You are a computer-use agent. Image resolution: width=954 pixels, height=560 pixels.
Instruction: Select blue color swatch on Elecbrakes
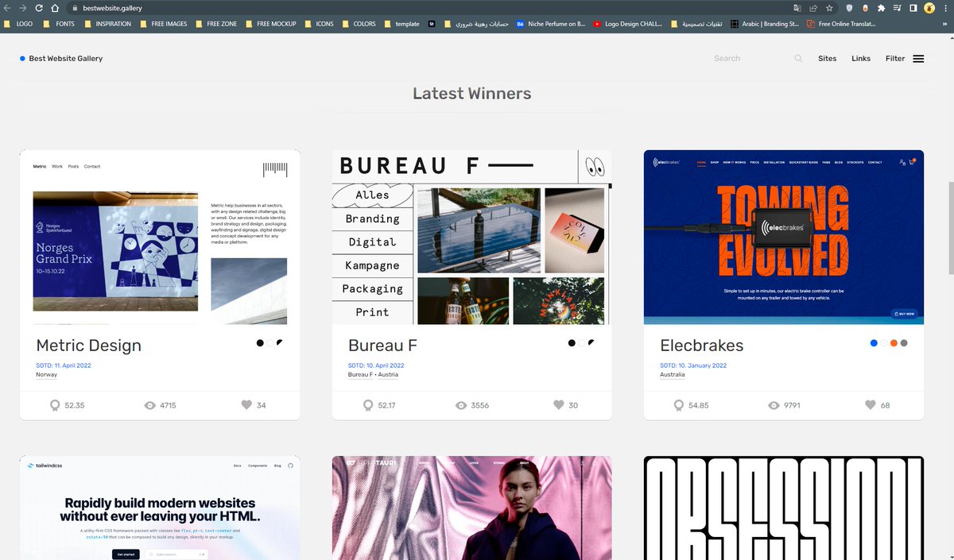pyautogui.click(x=874, y=343)
